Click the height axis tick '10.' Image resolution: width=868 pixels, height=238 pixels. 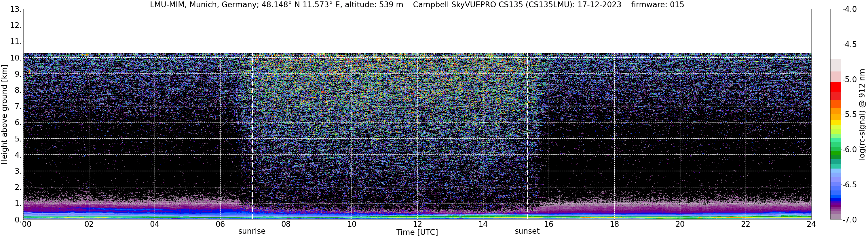tap(16, 58)
